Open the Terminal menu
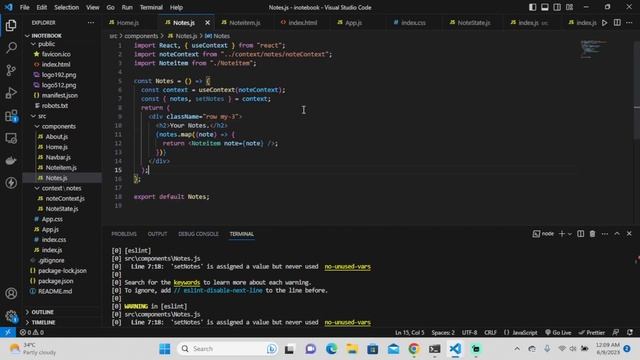The height and width of the screenshot is (360, 640). pyautogui.click(x=151, y=7)
